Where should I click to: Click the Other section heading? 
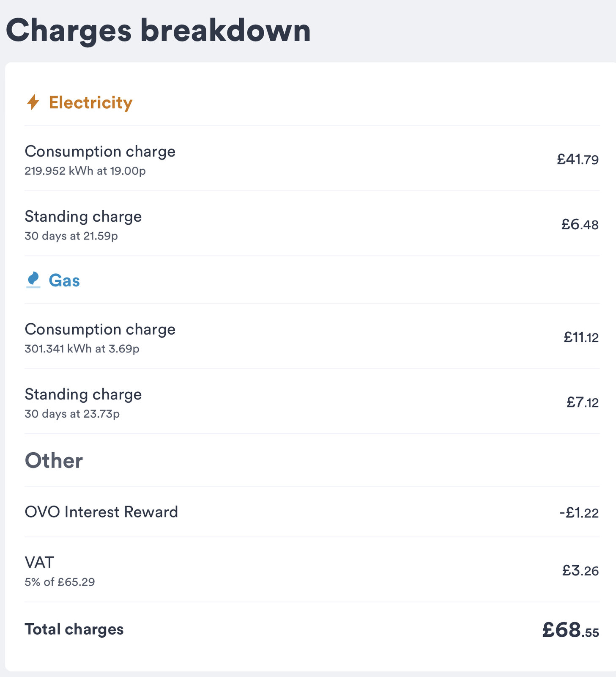coord(54,460)
